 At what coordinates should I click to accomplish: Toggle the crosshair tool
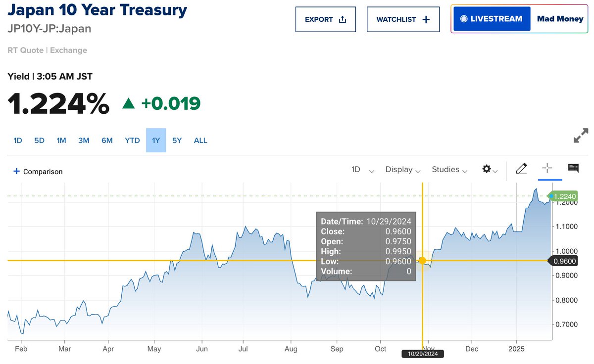pos(547,169)
